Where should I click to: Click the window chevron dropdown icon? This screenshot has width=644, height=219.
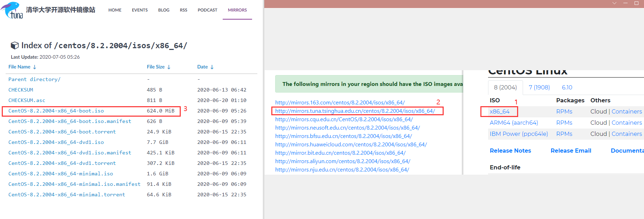(x=614, y=3)
